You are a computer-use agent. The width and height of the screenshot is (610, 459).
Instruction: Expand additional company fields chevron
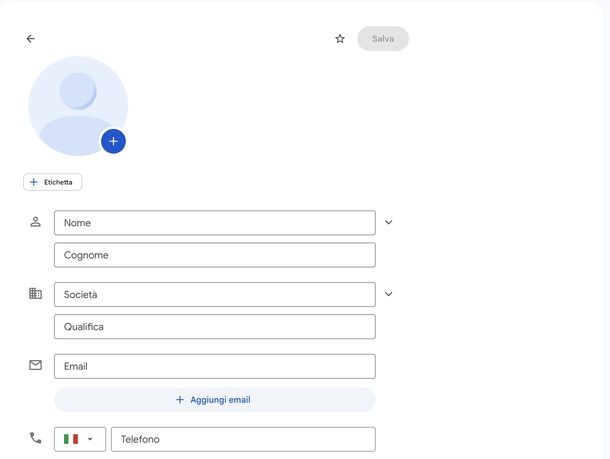(389, 294)
